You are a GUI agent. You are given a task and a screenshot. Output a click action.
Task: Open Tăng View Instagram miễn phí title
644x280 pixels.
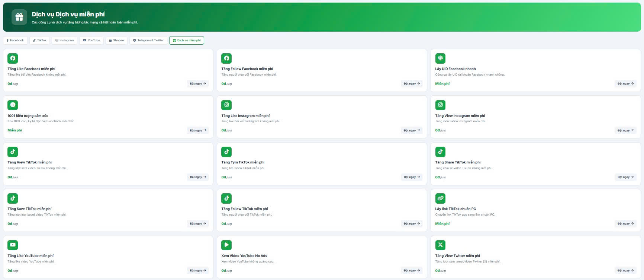pyautogui.click(x=460, y=116)
